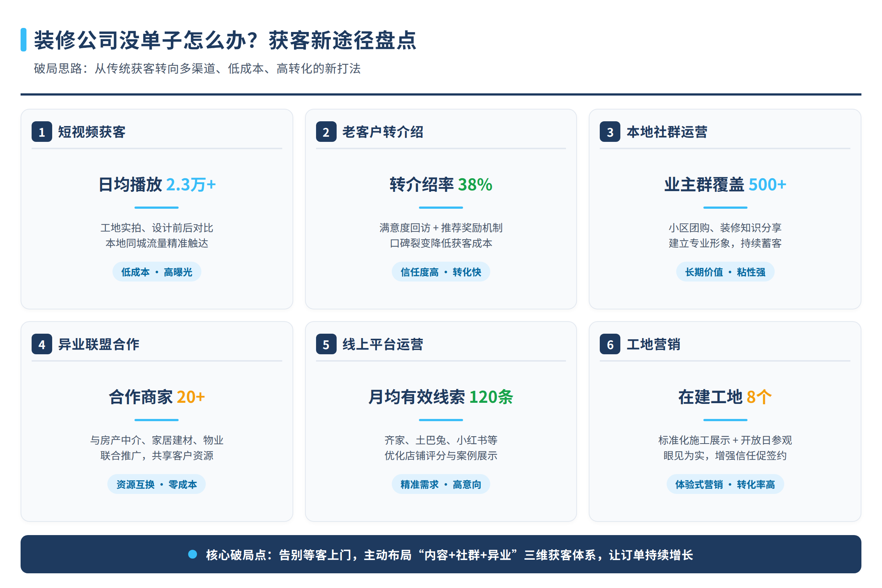Select the 长期价值 · 粘性强 tag pill

pos(725,272)
